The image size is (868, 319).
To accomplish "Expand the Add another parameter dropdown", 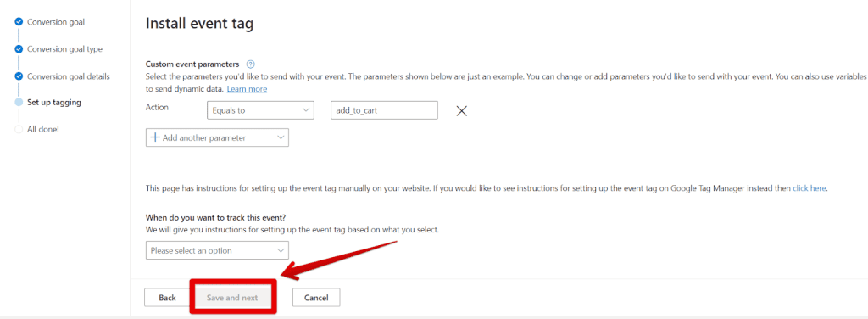I will pos(217,137).
